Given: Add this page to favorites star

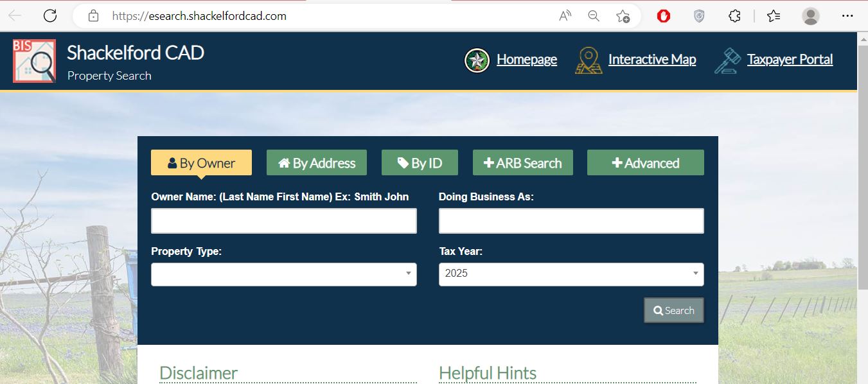Looking at the screenshot, I should tap(623, 16).
